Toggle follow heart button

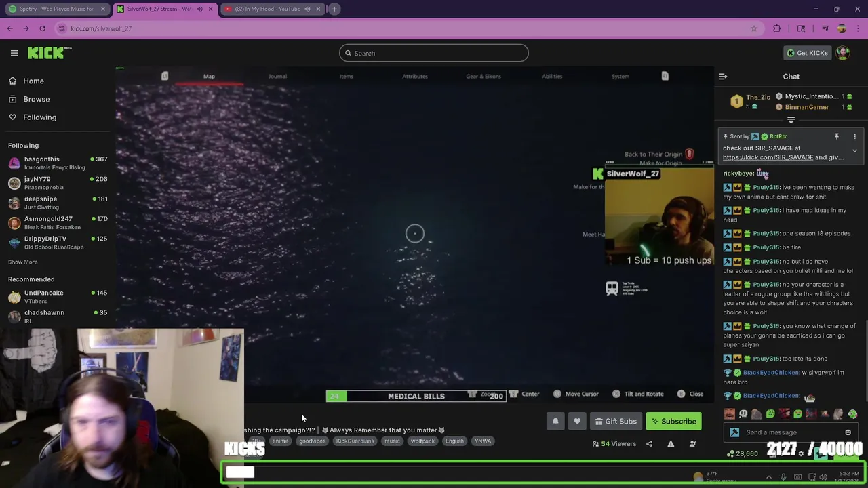[x=577, y=421]
